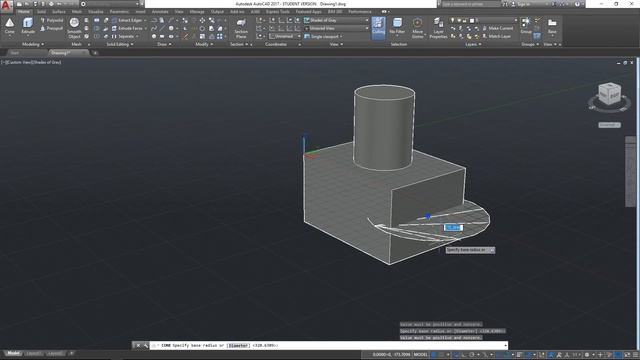640x360 pixels.
Task: Open the Solid ribbon tab
Action: [41, 12]
